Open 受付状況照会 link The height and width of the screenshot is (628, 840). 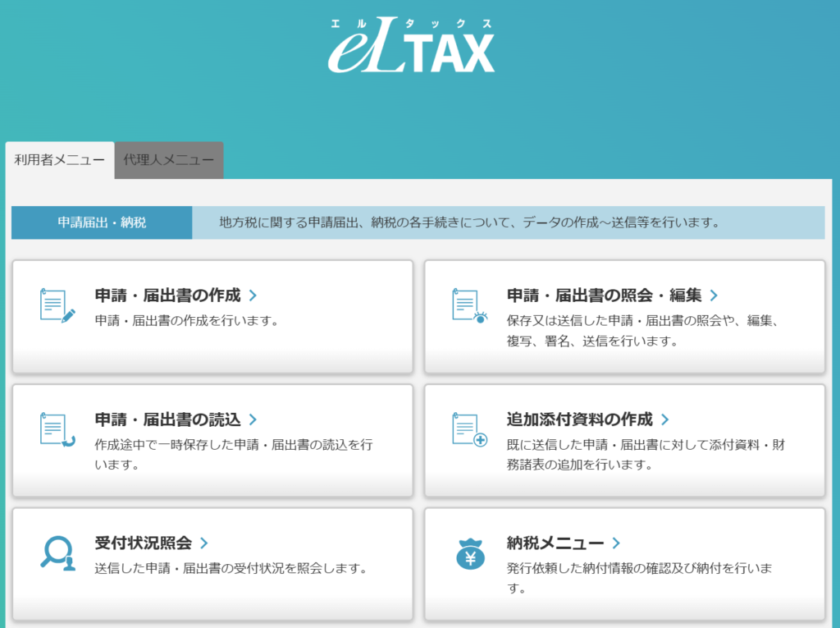click(143, 543)
